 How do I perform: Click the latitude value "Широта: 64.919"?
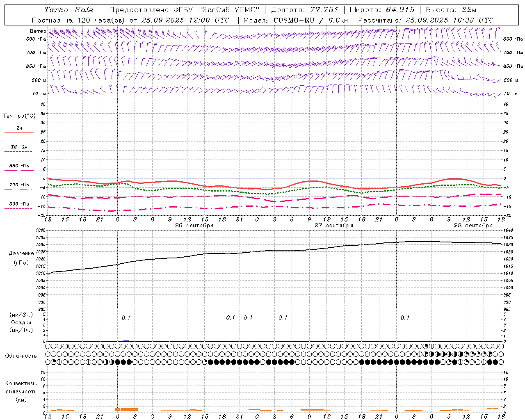[x=382, y=10]
